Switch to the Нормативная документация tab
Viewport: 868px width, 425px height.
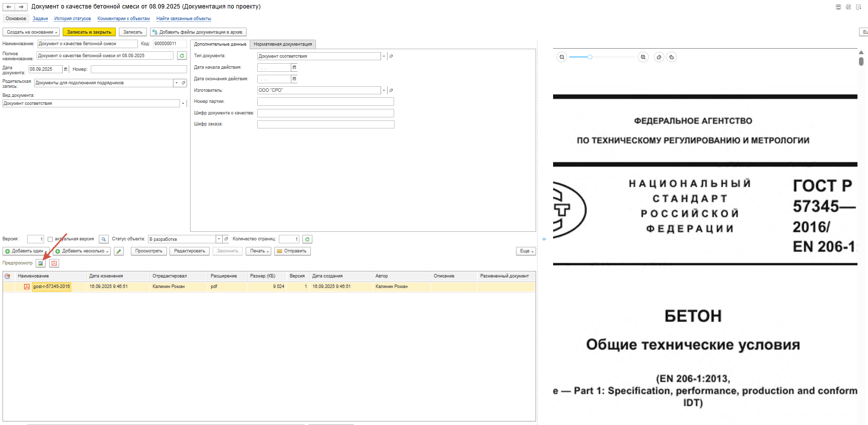pyautogui.click(x=282, y=44)
